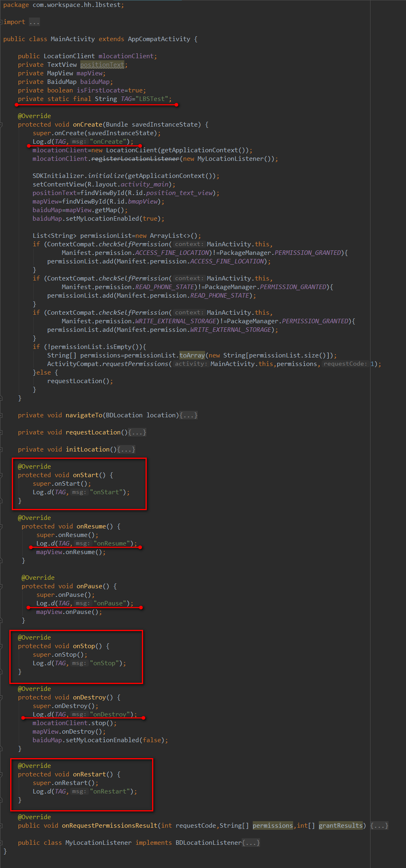Image resolution: width=406 pixels, height=868 pixels.
Task: Click WRITE_EXTERNAL_STORAGE in permissionList.add line
Action: click(x=231, y=330)
